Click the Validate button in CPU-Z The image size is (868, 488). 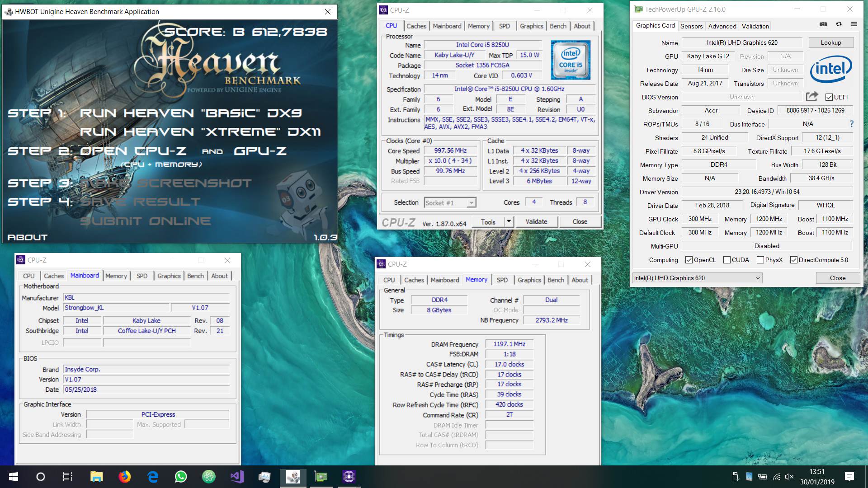click(x=536, y=221)
